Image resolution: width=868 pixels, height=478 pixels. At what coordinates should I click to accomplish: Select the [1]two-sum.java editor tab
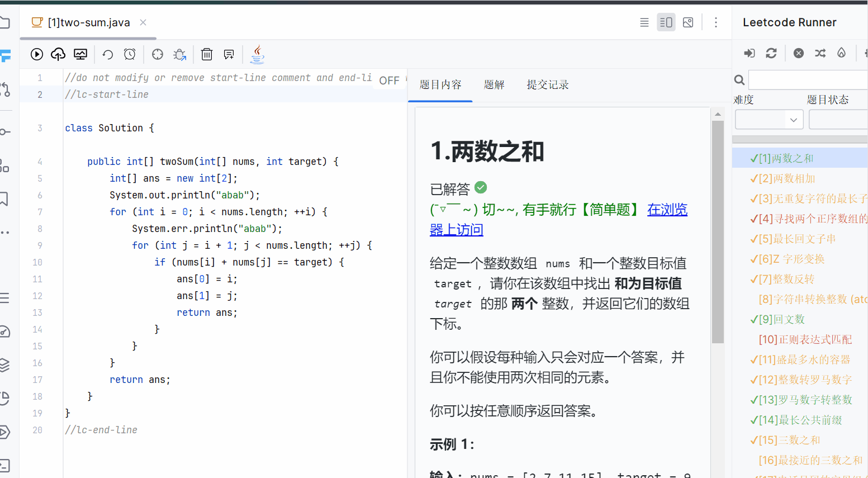tap(88, 22)
